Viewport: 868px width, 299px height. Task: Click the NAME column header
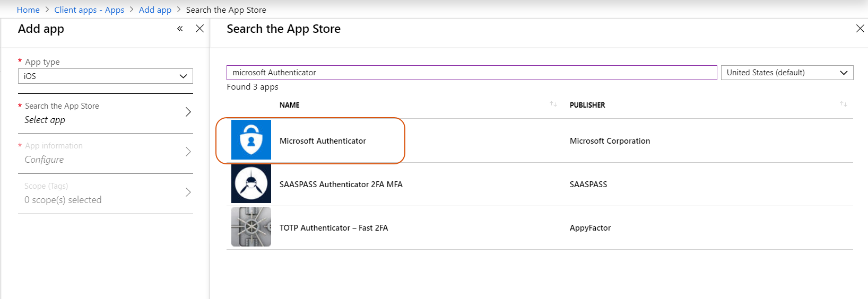pyautogui.click(x=290, y=105)
